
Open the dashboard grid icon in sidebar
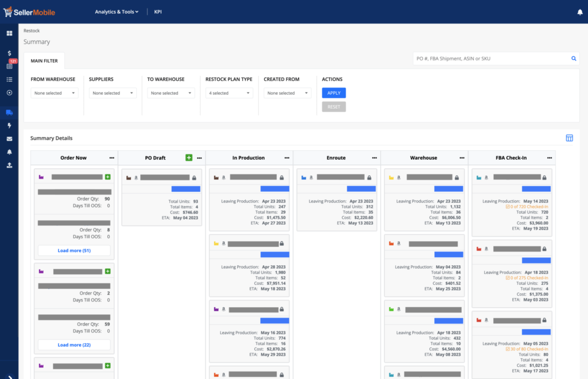click(9, 33)
